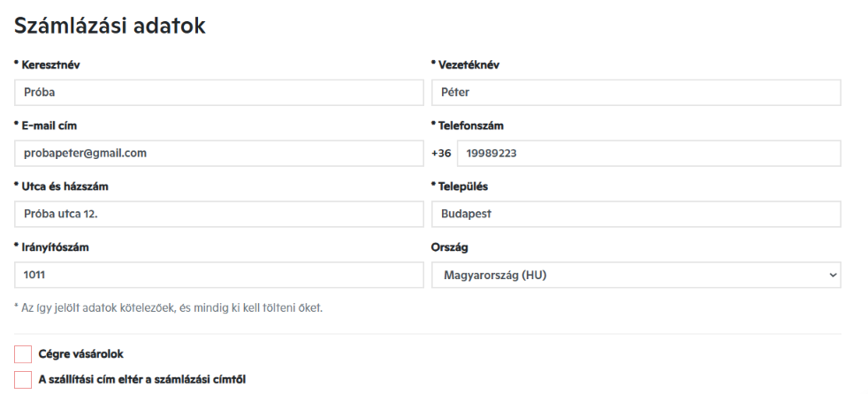Open the Ország country dropdown
This screenshot has width=868, height=394.
tap(636, 275)
